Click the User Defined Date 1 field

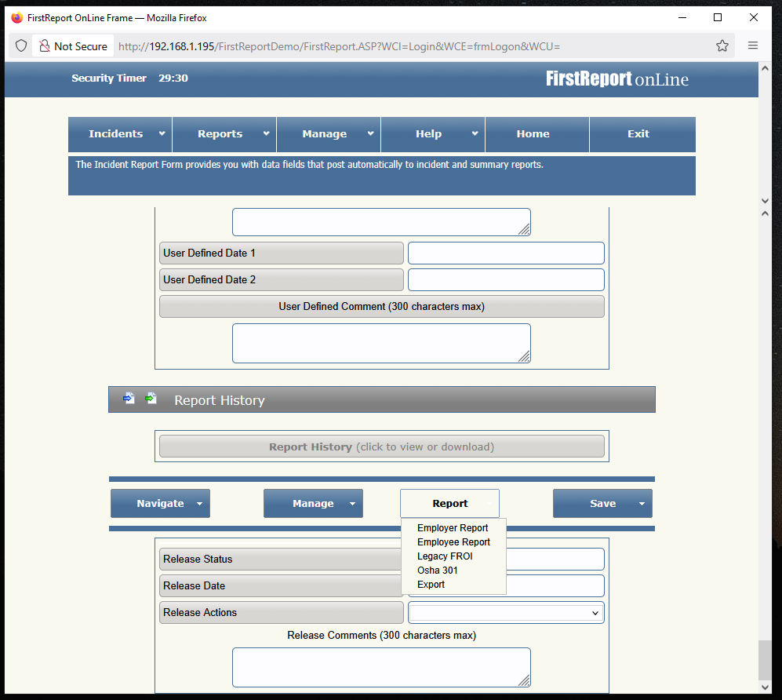click(506, 253)
